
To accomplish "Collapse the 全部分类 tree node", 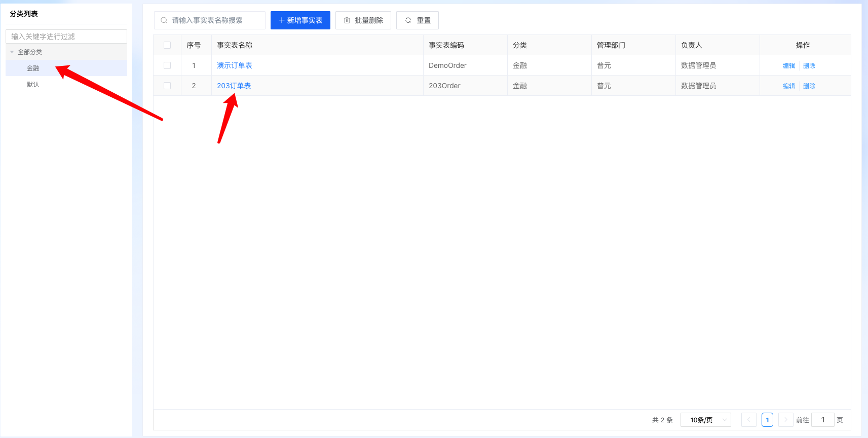I will click(12, 52).
